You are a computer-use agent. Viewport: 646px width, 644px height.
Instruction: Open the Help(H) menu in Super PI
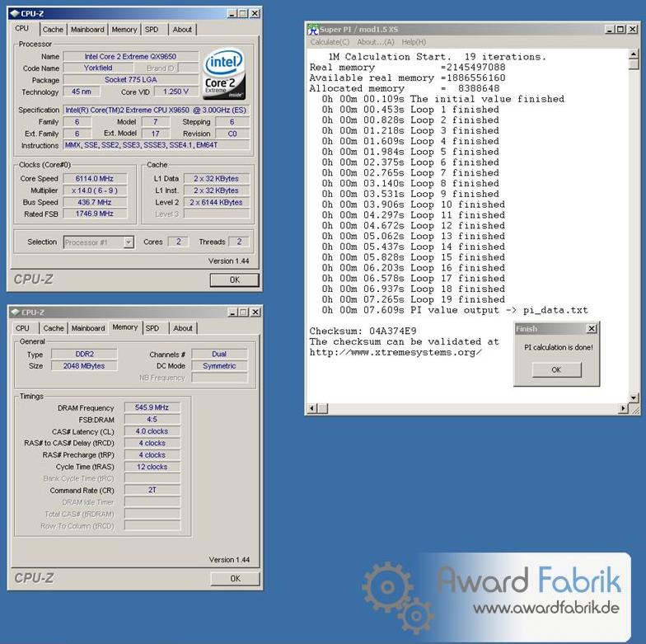pos(414,42)
